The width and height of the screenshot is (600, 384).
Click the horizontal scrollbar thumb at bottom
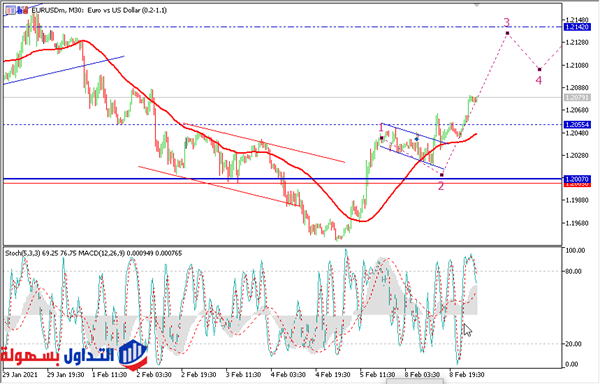point(415,381)
